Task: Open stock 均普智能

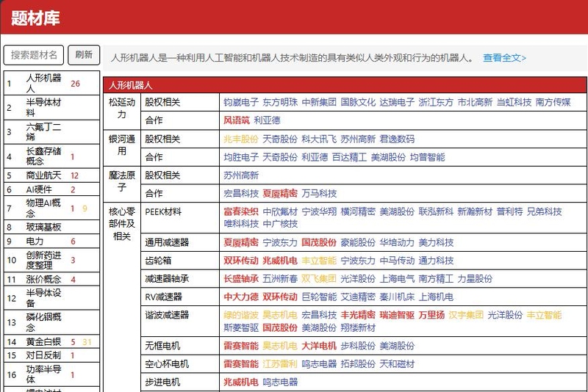Action: click(x=428, y=157)
